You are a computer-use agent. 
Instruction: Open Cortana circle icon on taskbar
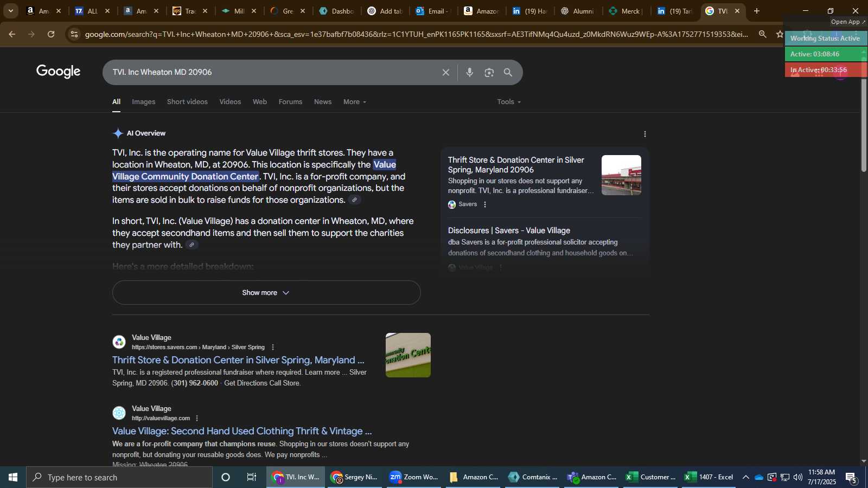226,477
